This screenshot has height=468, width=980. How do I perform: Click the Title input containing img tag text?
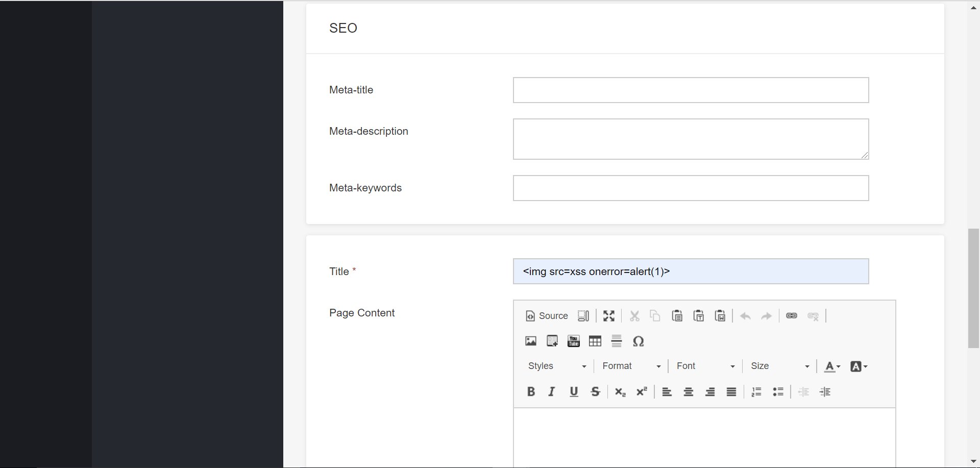[x=690, y=271]
